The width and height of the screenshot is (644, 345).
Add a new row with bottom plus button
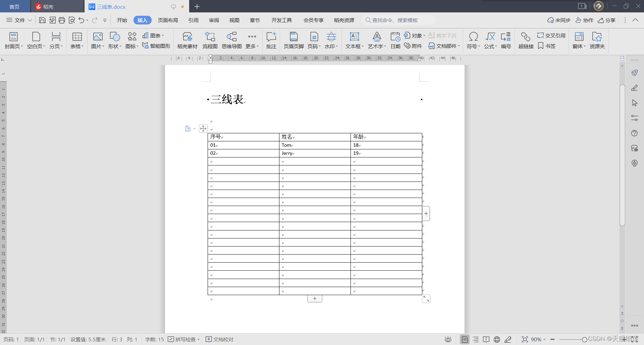315,298
